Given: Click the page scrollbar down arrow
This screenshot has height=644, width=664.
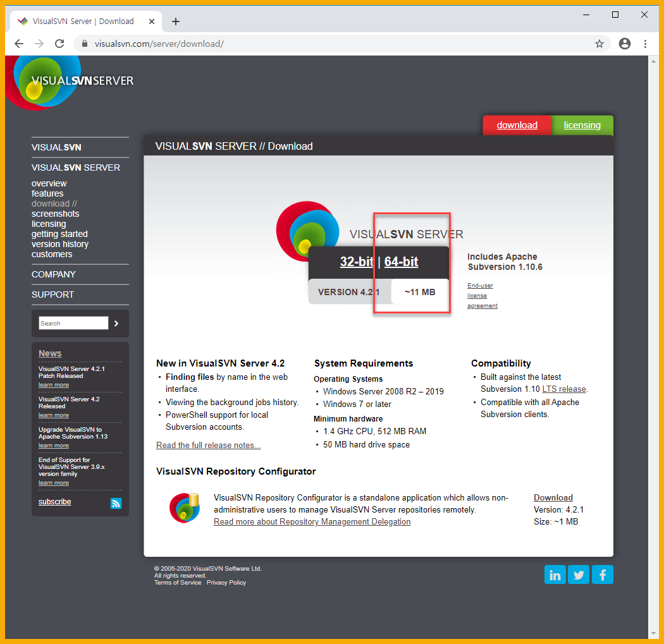Looking at the screenshot, I should pos(653,633).
